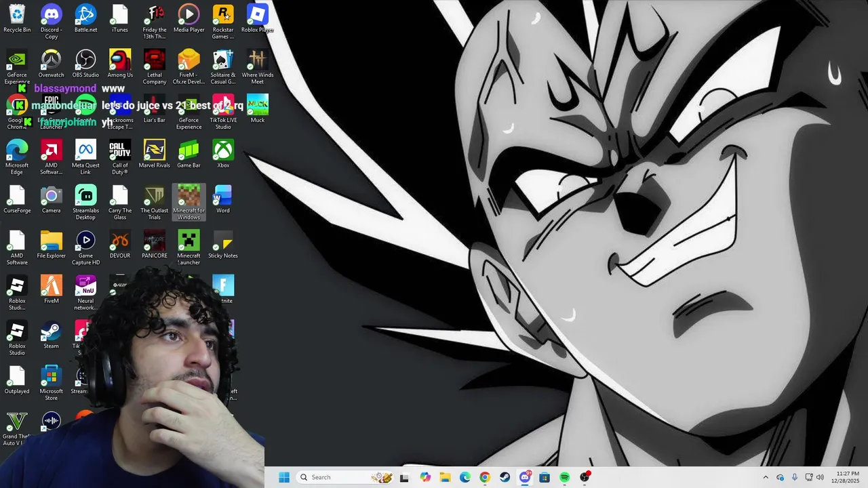Open Copilot from the taskbar
Image resolution: width=868 pixels, height=488 pixels.
[x=425, y=477]
